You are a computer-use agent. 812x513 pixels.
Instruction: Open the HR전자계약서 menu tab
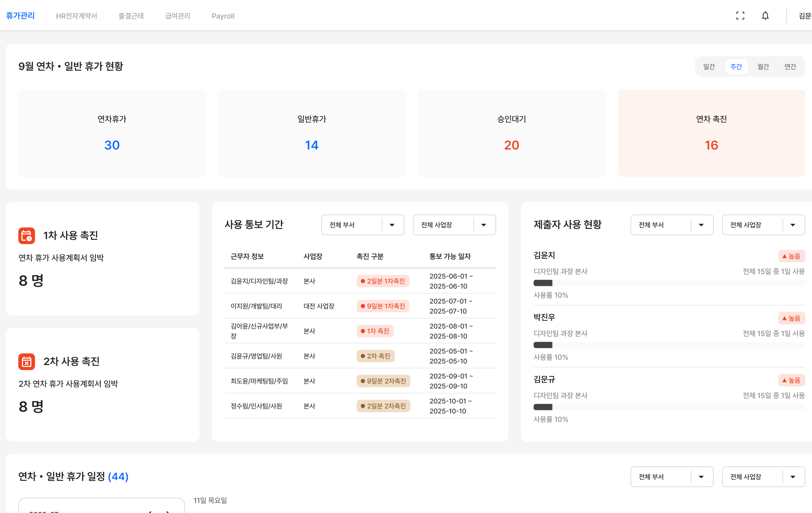point(77,16)
